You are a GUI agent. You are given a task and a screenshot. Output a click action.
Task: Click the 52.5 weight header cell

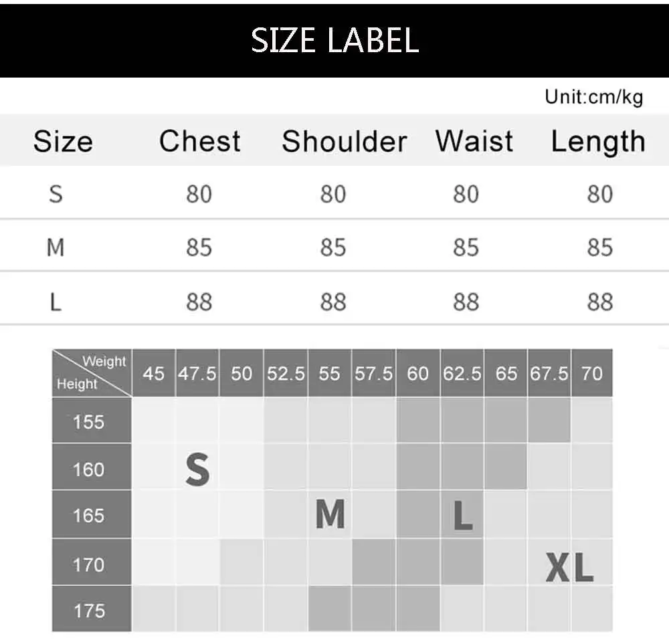pos(286,373)
